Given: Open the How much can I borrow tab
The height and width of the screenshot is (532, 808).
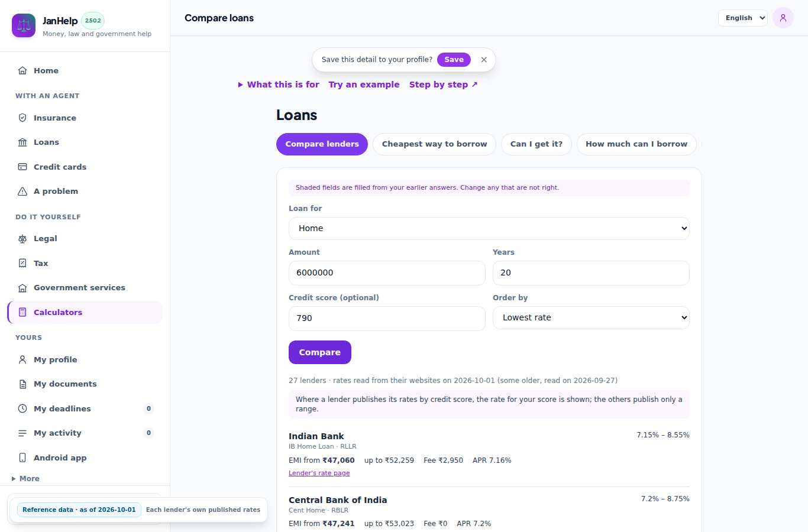Looking at the screenshot, I should (636, 144).
